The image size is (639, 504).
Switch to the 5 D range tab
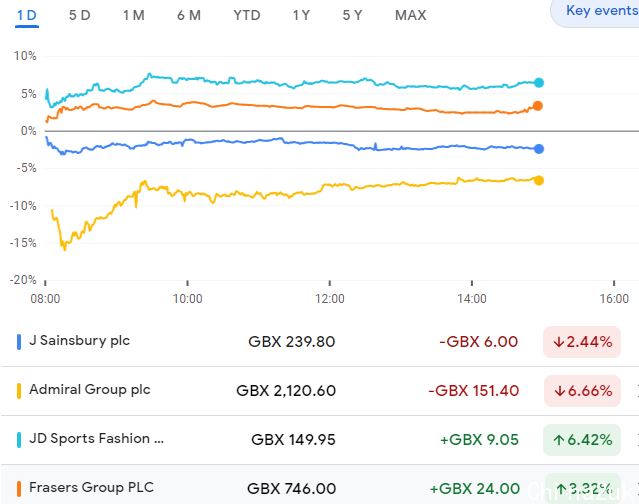pos(79,15)
